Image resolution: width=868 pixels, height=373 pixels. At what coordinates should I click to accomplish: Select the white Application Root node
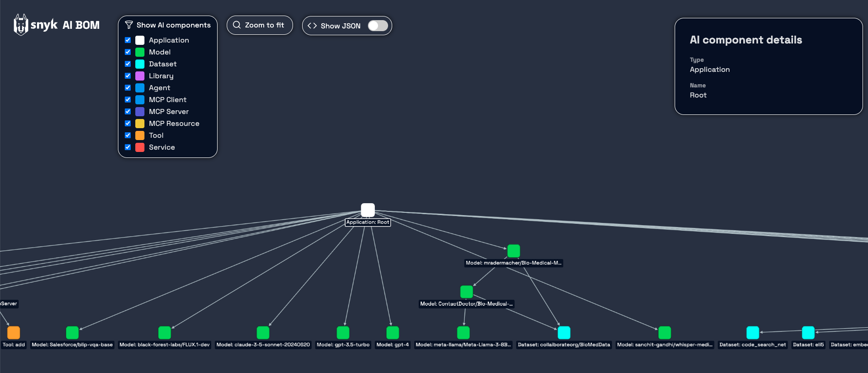click(368, 210)
